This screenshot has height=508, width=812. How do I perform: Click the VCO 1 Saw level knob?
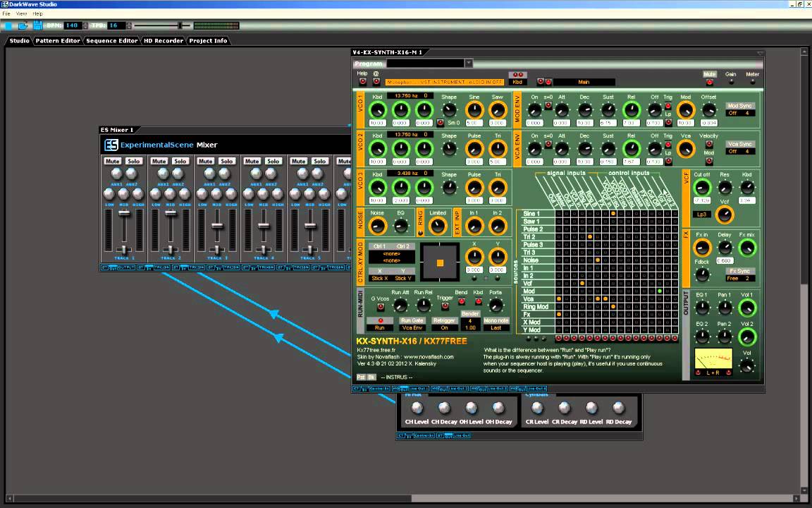coord(497,110)
